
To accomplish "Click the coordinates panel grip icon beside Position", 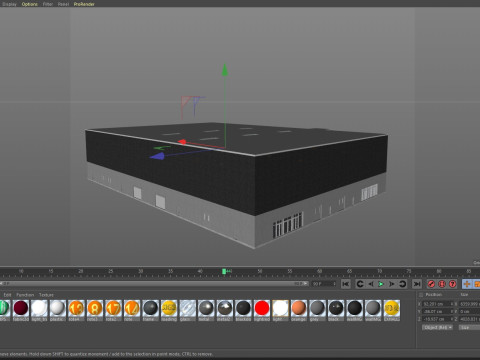I will pyautogui.click(x=421, y=295).
